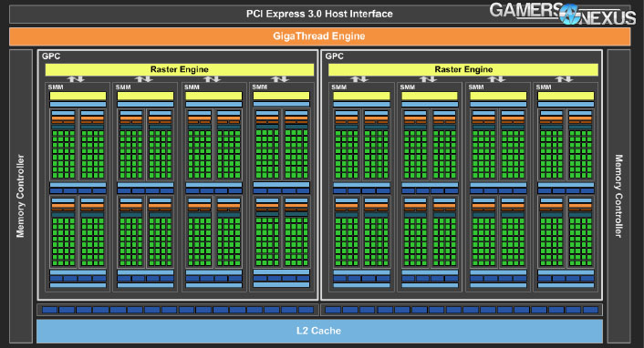Click the right Memory Controller block

(618, 196)
